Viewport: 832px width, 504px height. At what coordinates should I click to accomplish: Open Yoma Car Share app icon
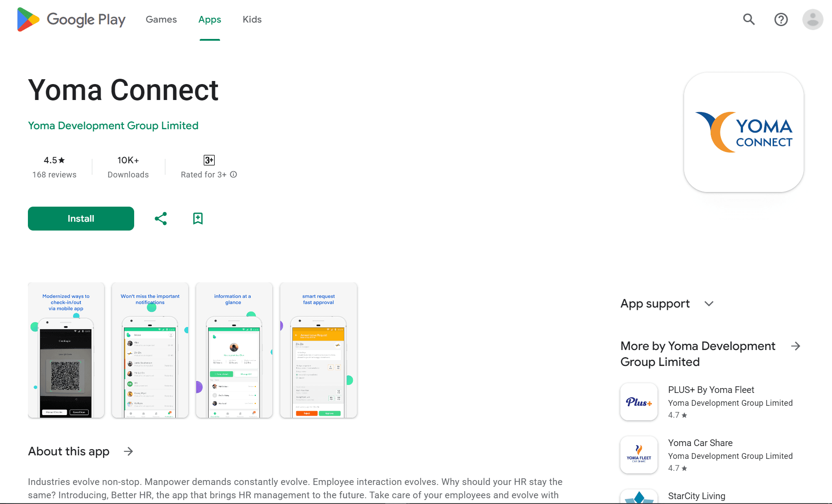tap(639, 455)
